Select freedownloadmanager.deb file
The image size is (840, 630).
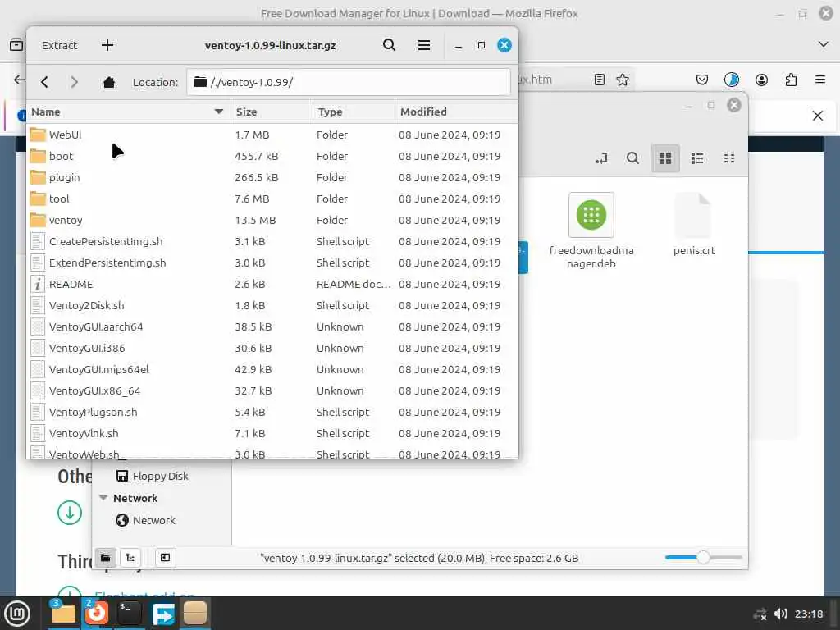click(591, 231)
